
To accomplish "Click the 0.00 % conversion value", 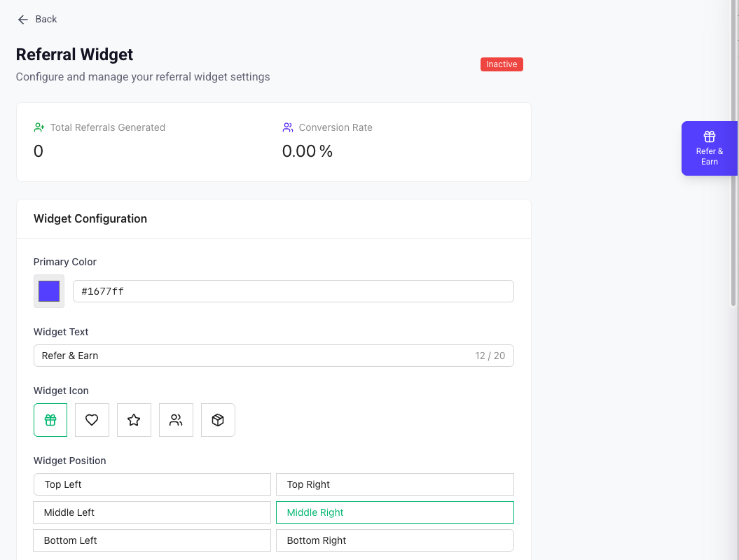I will pos(308,151).
